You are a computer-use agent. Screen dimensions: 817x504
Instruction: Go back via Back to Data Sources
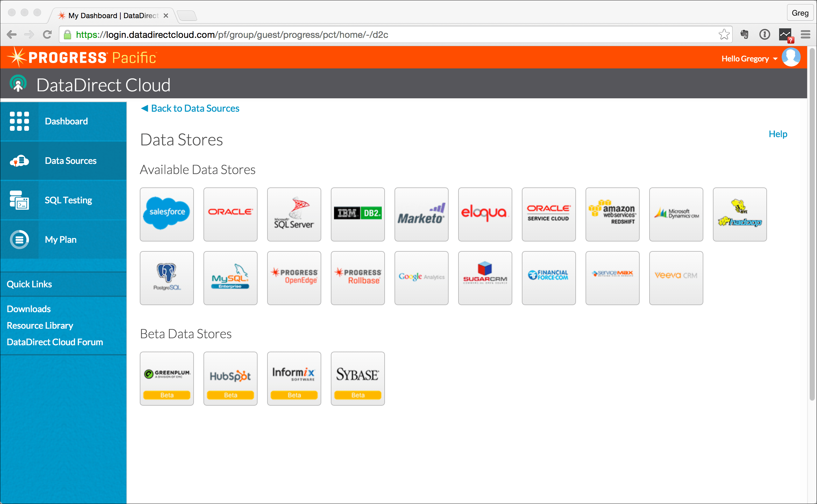click(x=190, y=108)
